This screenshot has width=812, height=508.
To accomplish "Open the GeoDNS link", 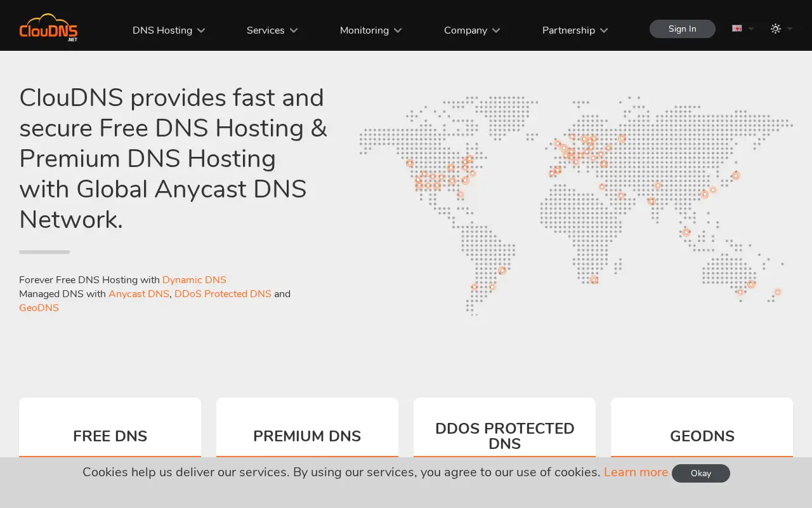I will coord(39,308).
